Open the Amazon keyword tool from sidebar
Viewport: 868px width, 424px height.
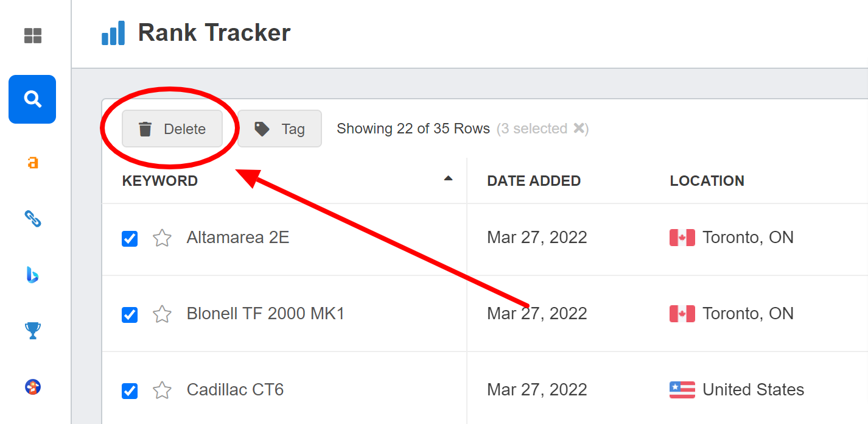(32, 163)
